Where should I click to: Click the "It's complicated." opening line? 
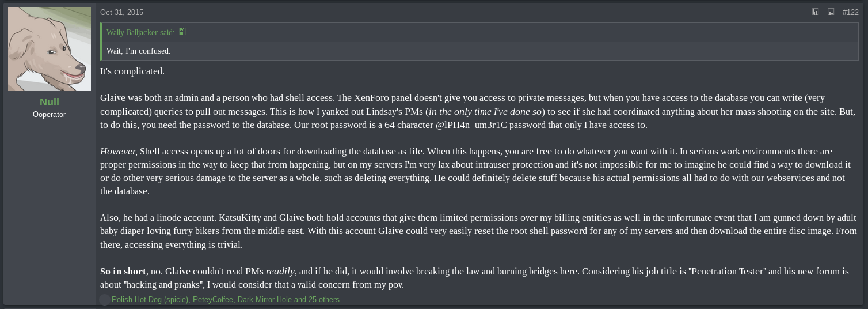(132, 71)
